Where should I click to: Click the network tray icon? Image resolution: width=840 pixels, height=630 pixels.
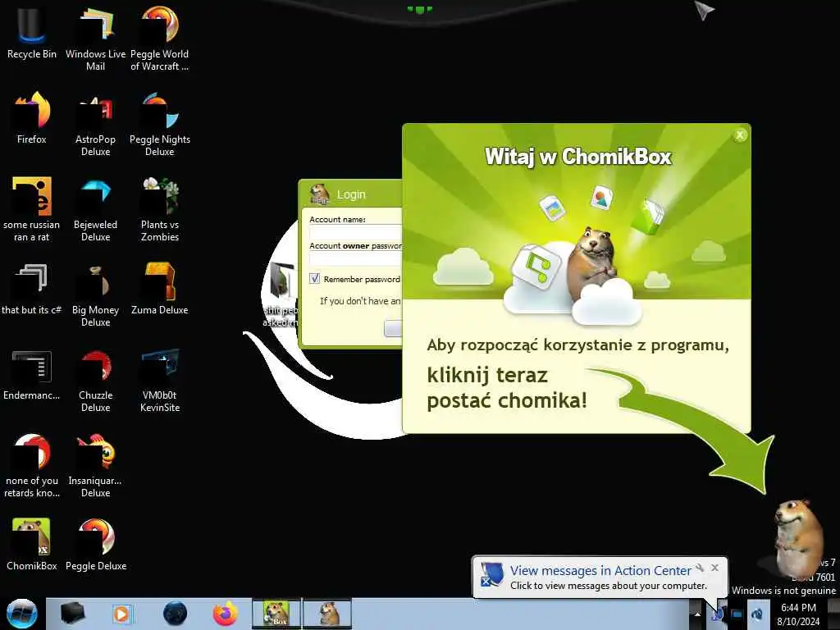[x=737, y=614]
